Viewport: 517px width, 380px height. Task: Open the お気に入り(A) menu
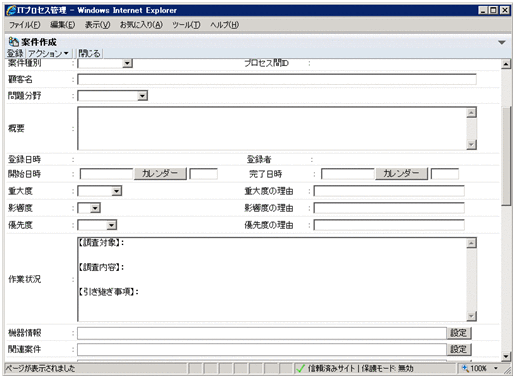(x=141, y=25)
